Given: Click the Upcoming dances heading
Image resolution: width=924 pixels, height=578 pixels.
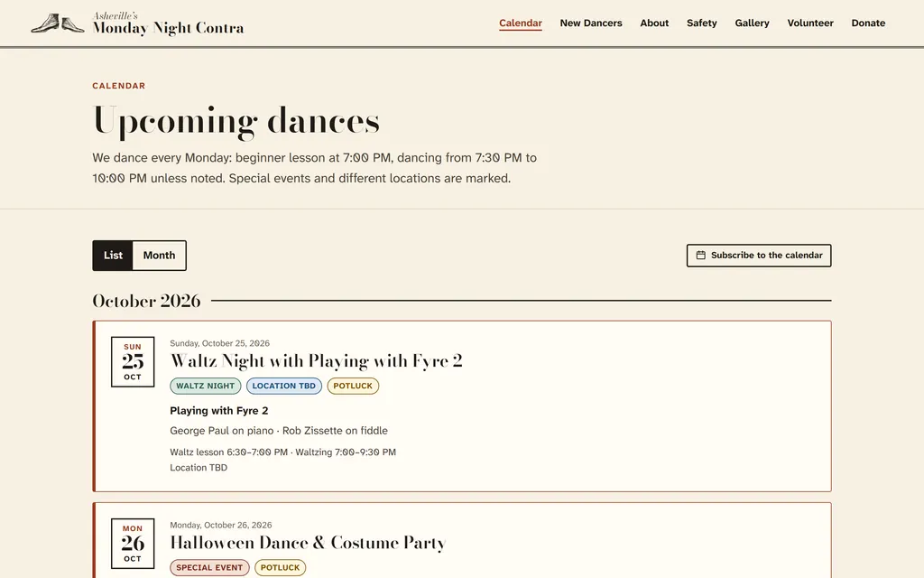Looking at the screenshot, I should click(x=236, y=121).
